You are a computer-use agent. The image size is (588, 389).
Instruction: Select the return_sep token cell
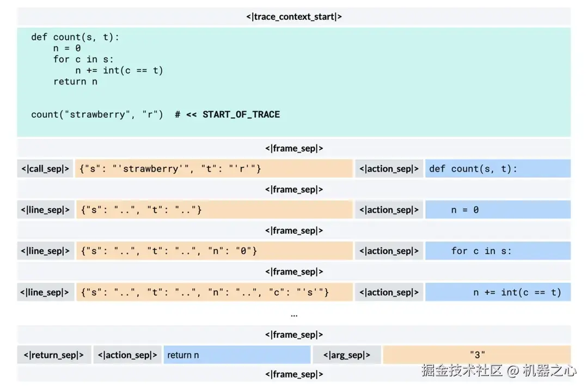(x=54, y=355)
